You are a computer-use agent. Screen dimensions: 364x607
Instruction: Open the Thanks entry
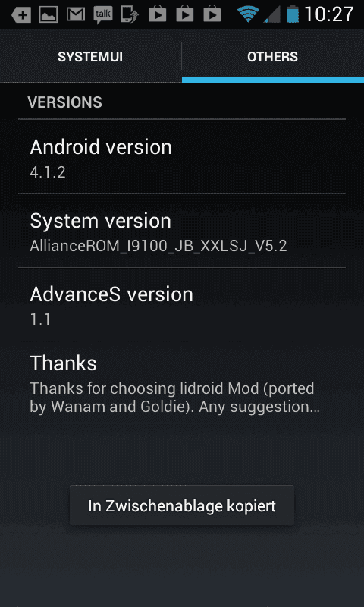coord(182,382)
